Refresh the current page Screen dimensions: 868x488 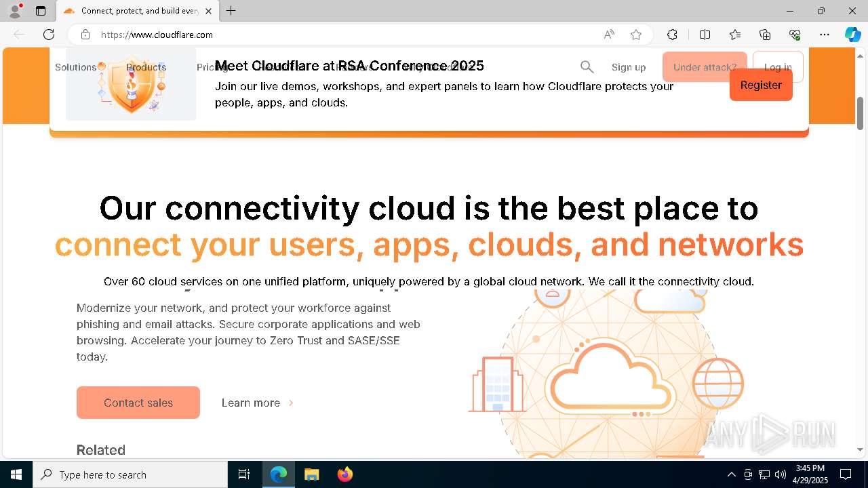49,35
